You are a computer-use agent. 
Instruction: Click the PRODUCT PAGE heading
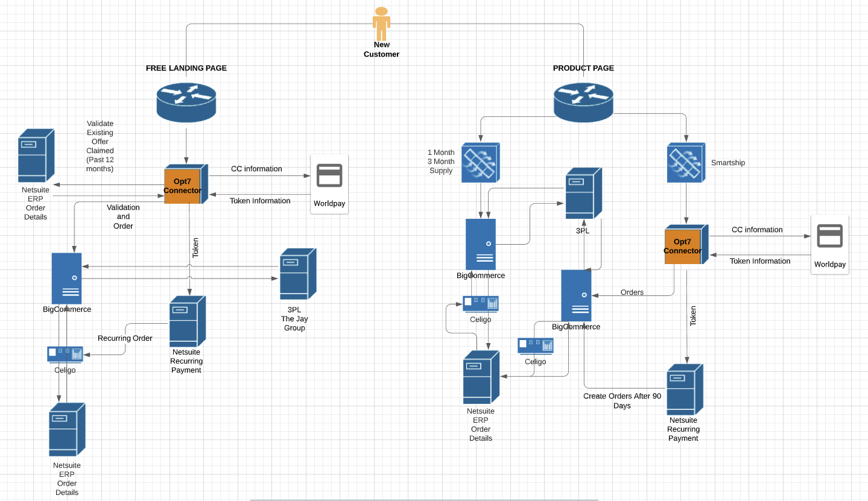click(583, 68)
